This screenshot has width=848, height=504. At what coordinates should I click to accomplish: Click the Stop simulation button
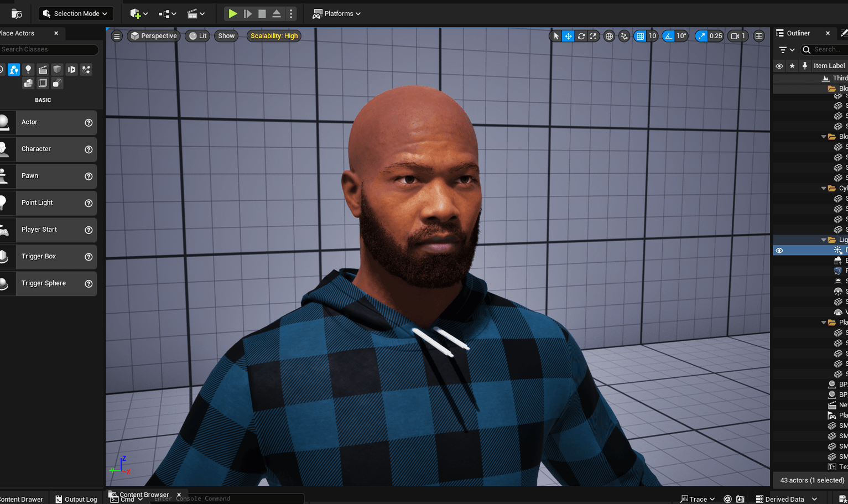point(262,14)
